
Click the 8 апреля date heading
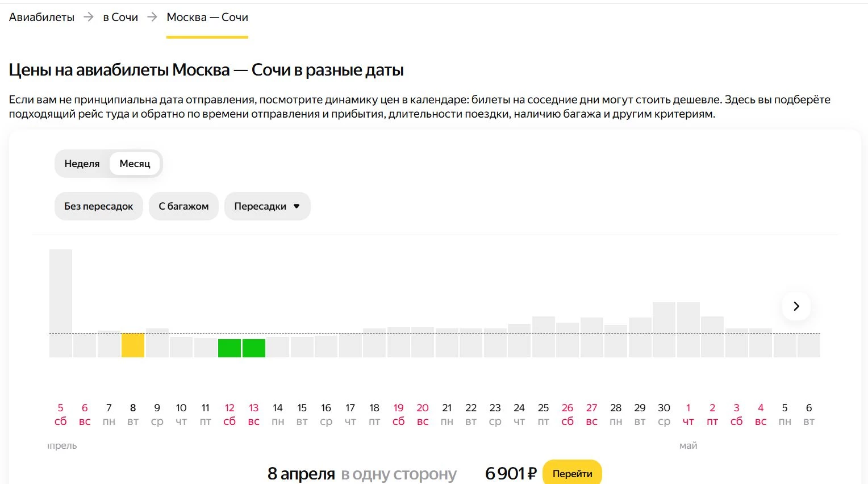click(301, 474)
